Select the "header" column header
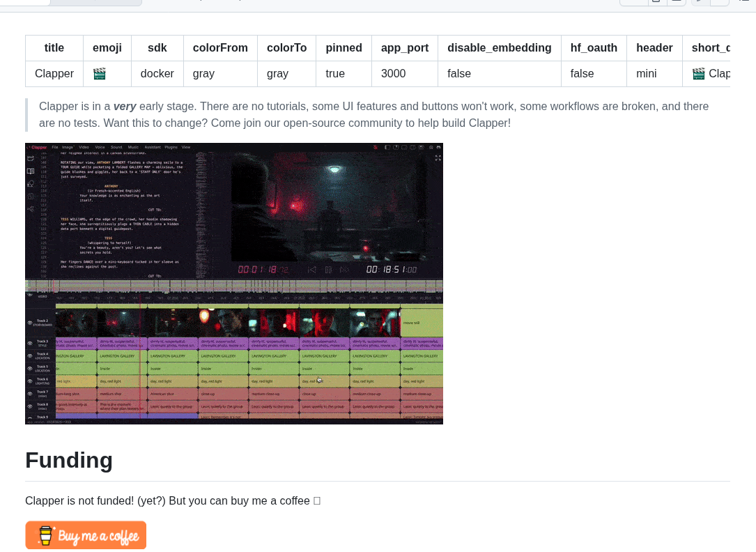Screen dimensions: 756x552 [x=654, y=47]
